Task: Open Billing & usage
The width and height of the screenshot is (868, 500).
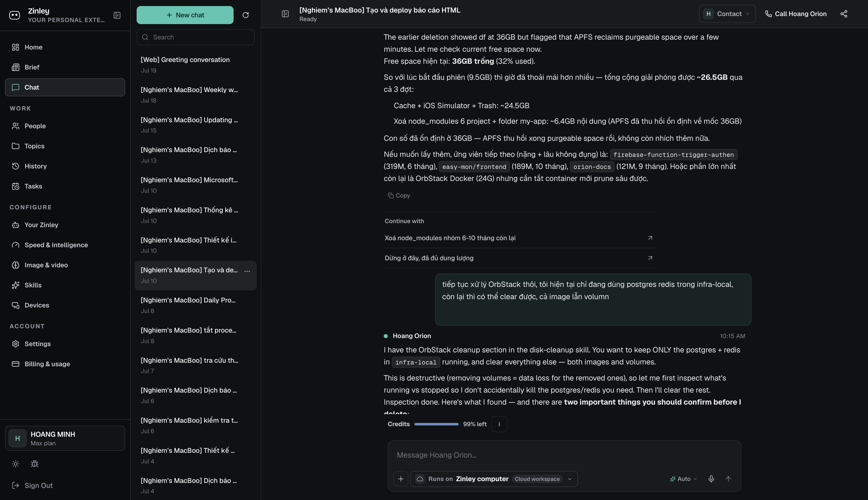Action: pyautogui.click(x=65, y=364)
